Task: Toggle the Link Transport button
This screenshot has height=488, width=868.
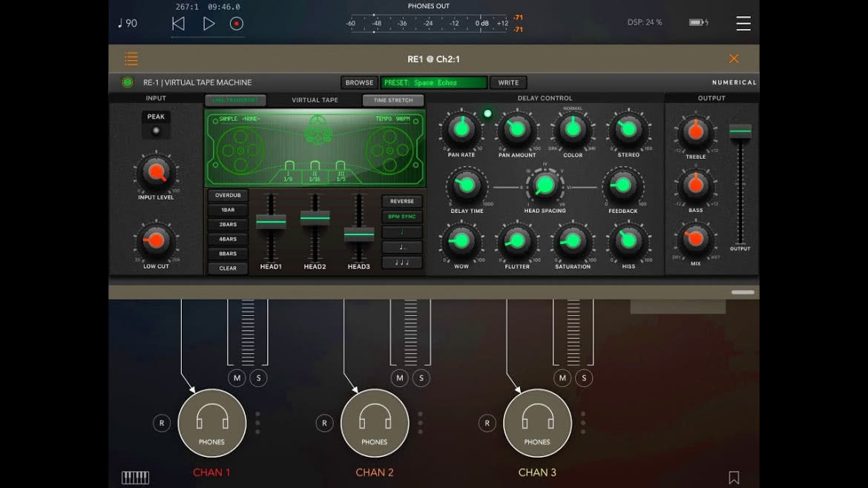Action: (x=235, y=100)
